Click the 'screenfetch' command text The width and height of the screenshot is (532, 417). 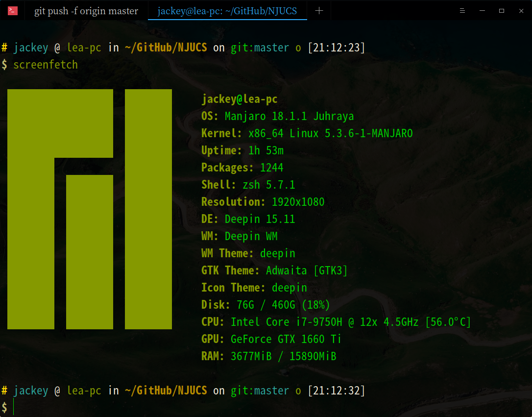(x=46, y=65)
